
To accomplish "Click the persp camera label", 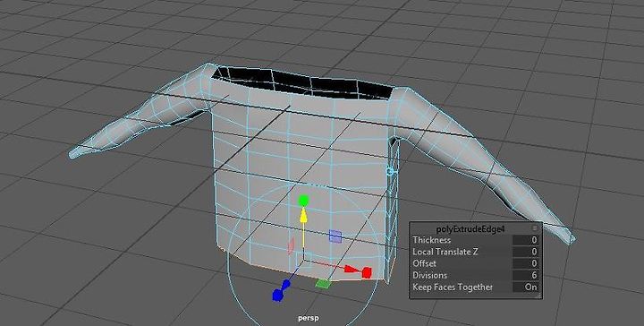I will (x=309, y=318).
